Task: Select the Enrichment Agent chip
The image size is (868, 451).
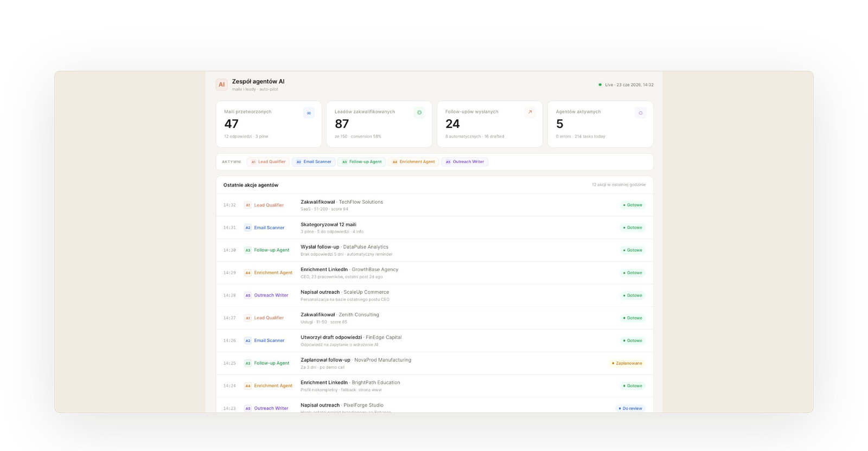Action: click(x=413, y=162)
